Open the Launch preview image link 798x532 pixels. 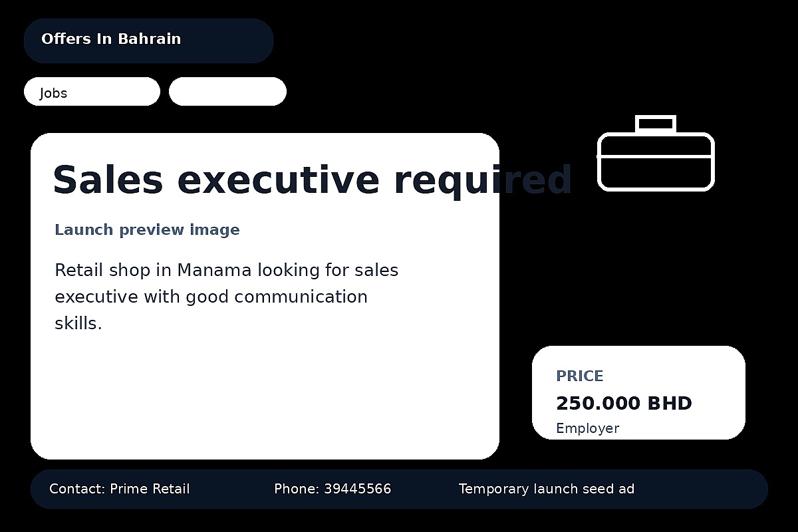tap(147, 229)
